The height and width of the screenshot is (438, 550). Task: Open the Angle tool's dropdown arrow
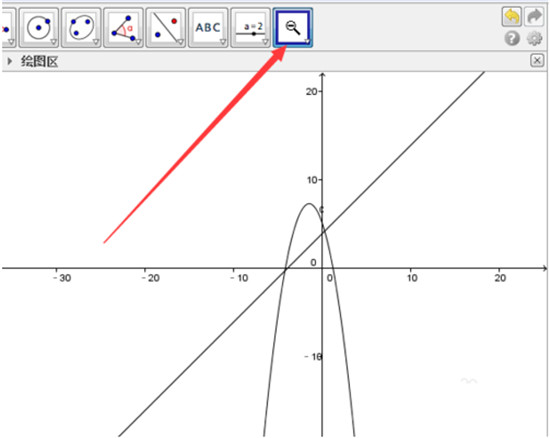tap(138, 42)
